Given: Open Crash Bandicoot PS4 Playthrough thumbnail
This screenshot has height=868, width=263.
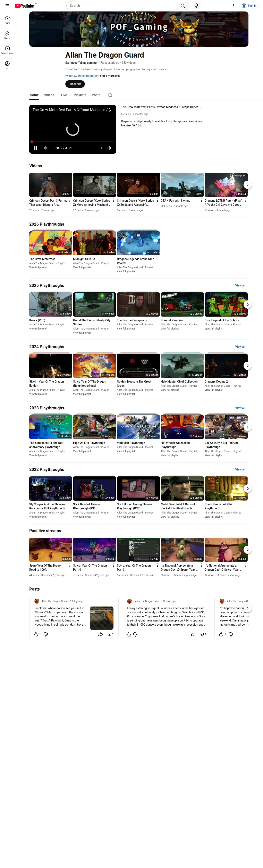Looking at the screenshot, I should pos(226,488).
